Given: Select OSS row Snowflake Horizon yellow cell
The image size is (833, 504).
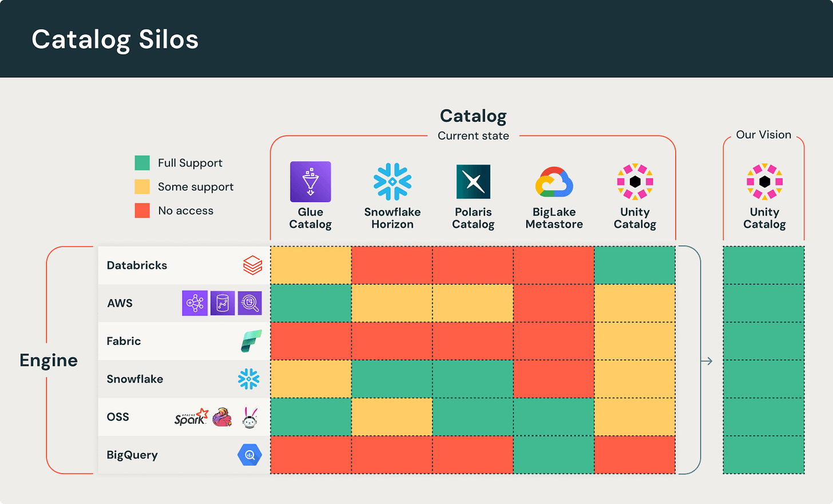Looking at the screenshot, I should (x=392, y=417).
